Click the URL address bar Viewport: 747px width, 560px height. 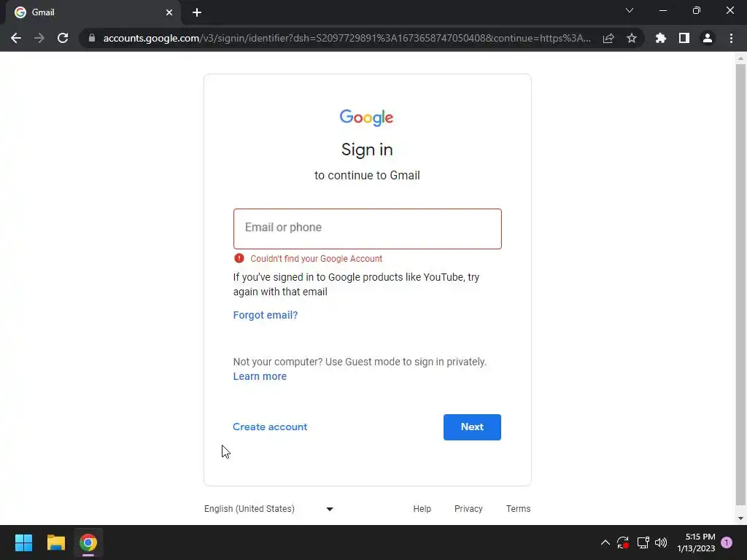pyautogui.click(x=347, y=38)
